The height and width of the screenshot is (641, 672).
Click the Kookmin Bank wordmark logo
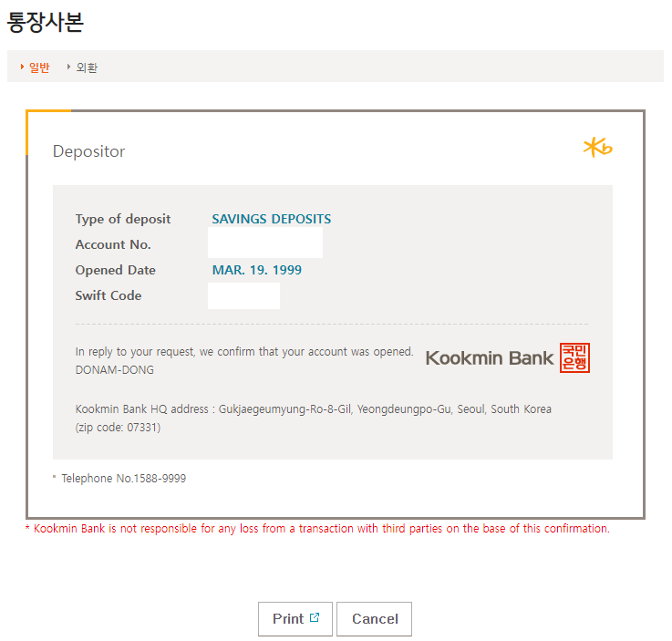490,358
